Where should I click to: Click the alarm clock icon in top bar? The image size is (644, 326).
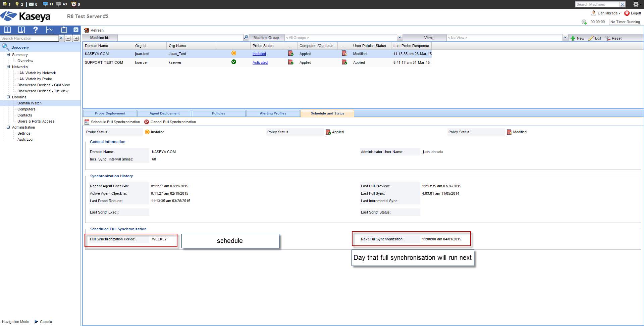(x=74, y=4)
